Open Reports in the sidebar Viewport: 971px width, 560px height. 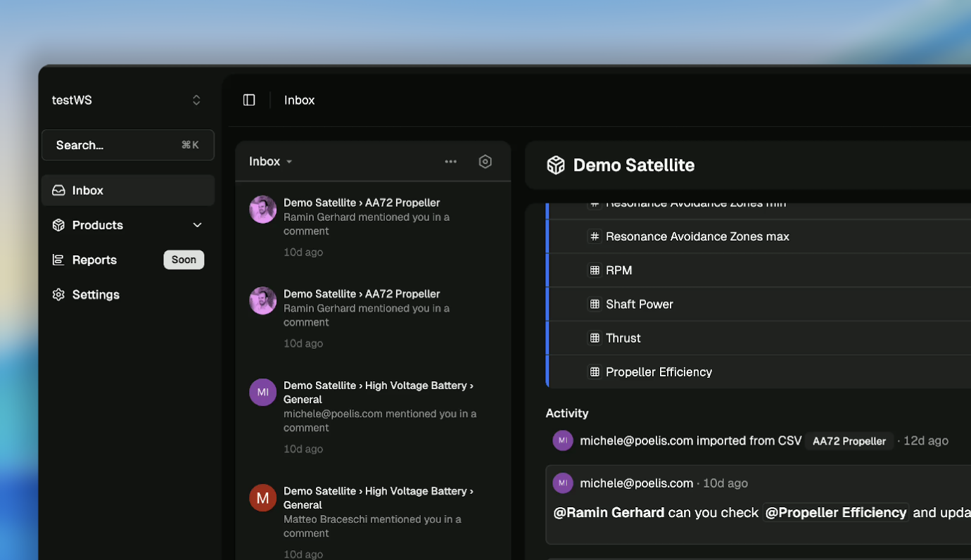click(128, 260)
